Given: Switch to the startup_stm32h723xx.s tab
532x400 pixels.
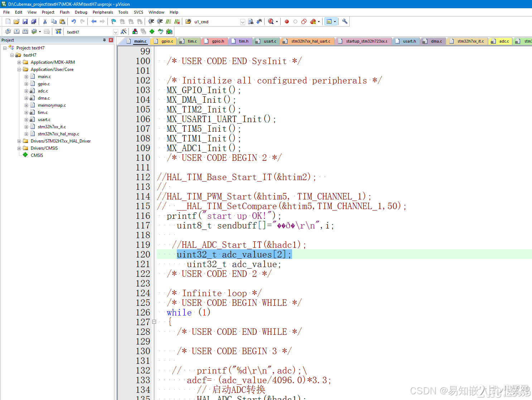Looking at the screenshot, I should pos(363,41).
